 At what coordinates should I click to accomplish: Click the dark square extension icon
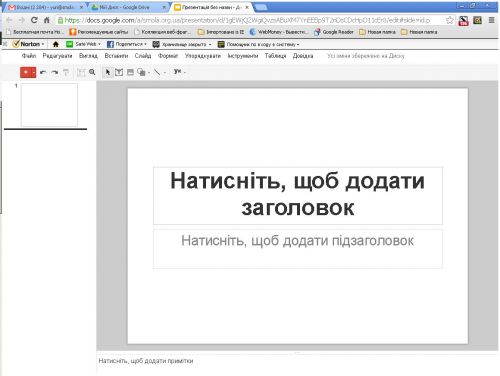[477, 20]
